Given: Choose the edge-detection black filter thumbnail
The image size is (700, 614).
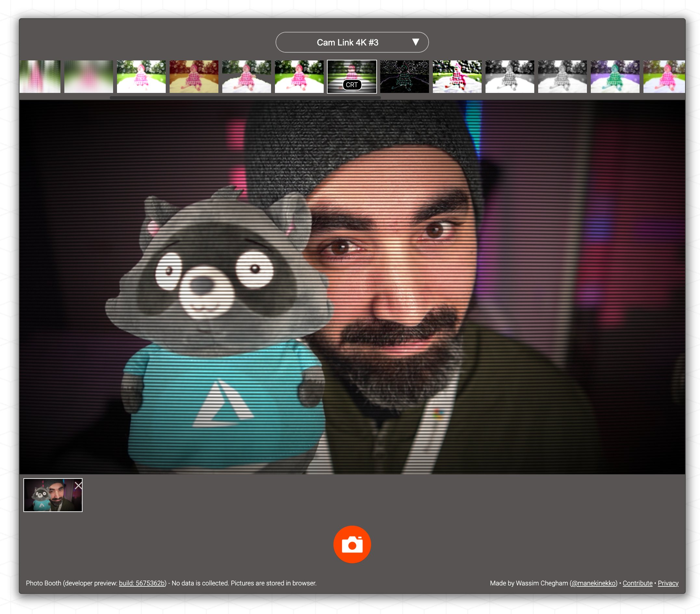Looking at the screenshot, I should [404, 77].
